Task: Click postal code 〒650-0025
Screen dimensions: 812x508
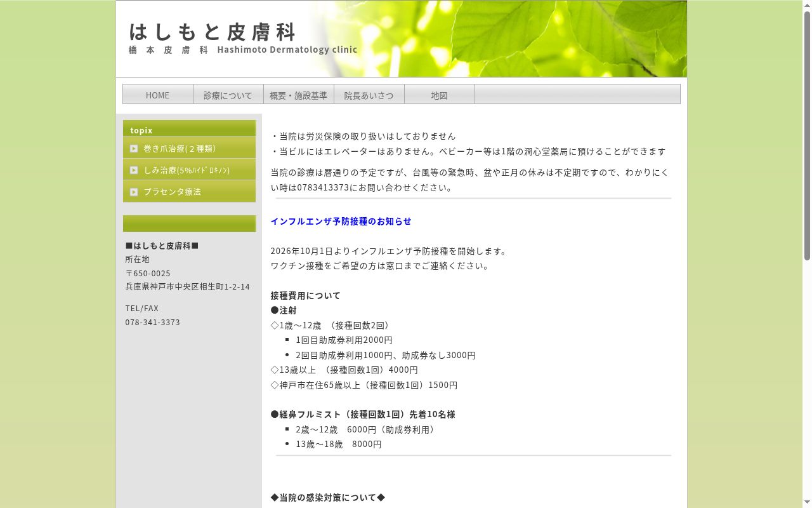Action: pyautogui.click(x=148, y=273)
